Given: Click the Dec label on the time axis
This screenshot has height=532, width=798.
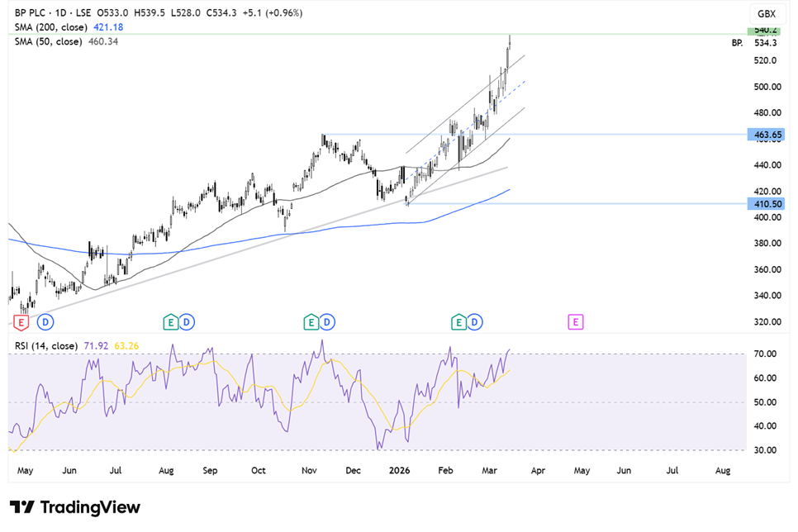Looking at the screenshot, I should coord(354,470).
